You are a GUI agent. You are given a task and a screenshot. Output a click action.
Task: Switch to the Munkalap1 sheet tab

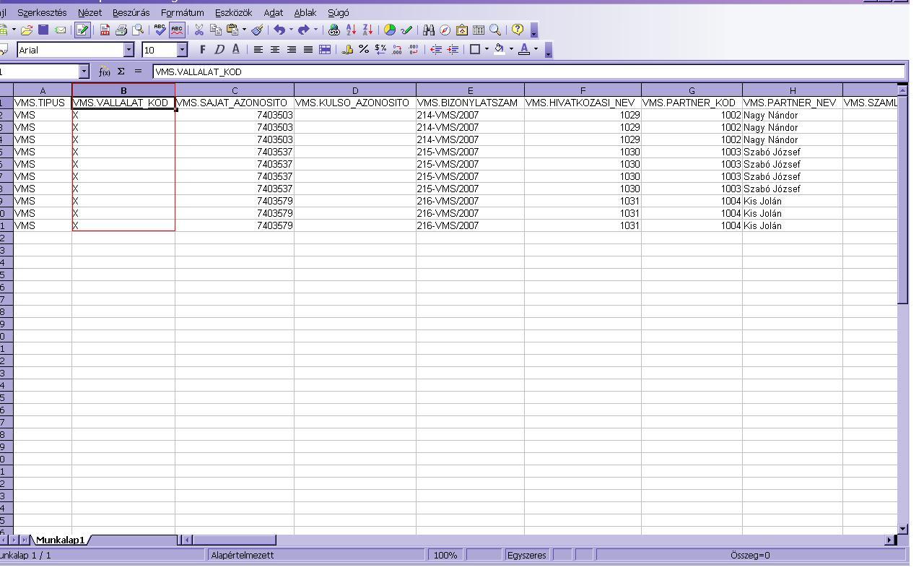(x=60, y=540)
